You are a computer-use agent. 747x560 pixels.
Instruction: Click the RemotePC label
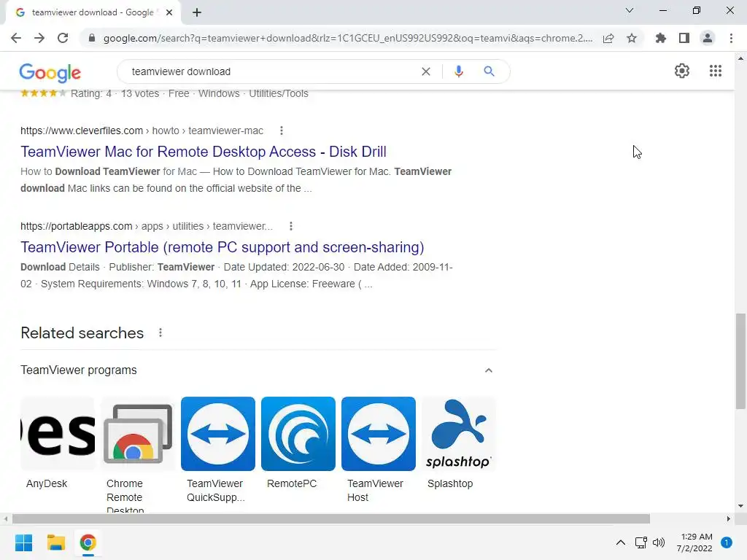(292, 484)
